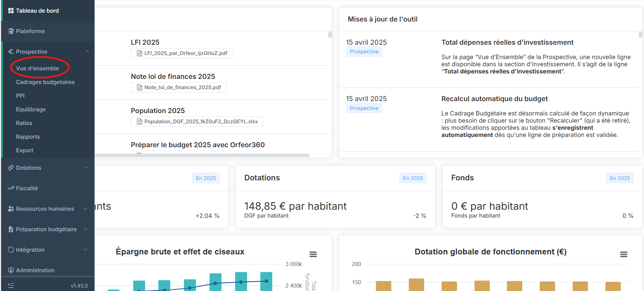Click the horizontal scrollbar under documents list
Image resolution: width=644 pixels, height=291 pixels.
(202, 155)
